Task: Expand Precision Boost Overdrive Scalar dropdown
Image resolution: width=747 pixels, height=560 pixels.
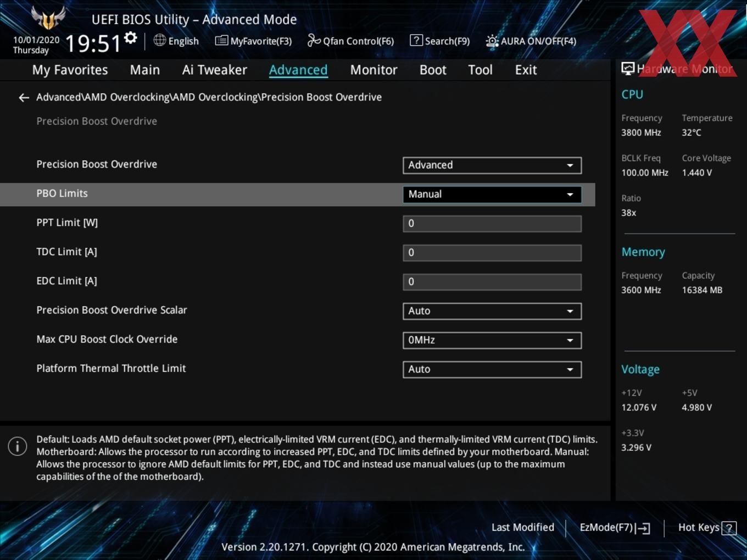Action: (492, 311)
